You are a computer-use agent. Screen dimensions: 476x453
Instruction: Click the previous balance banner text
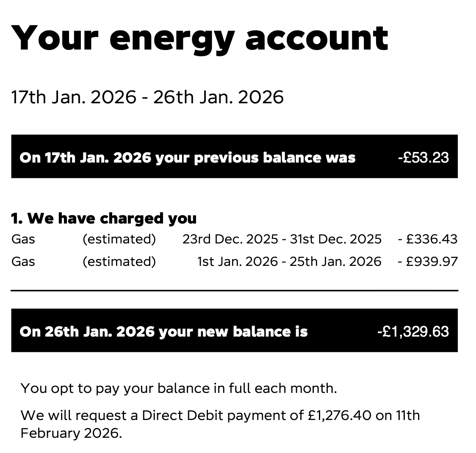coord(187,157)
